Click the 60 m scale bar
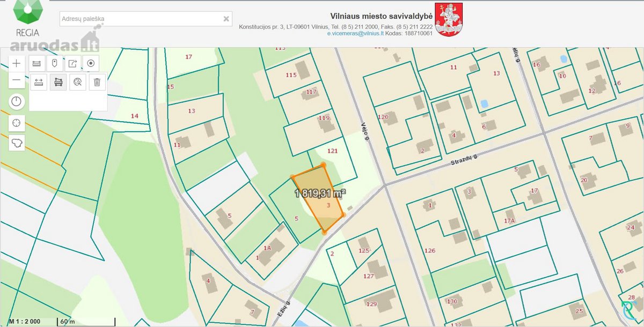 point(86,322)
